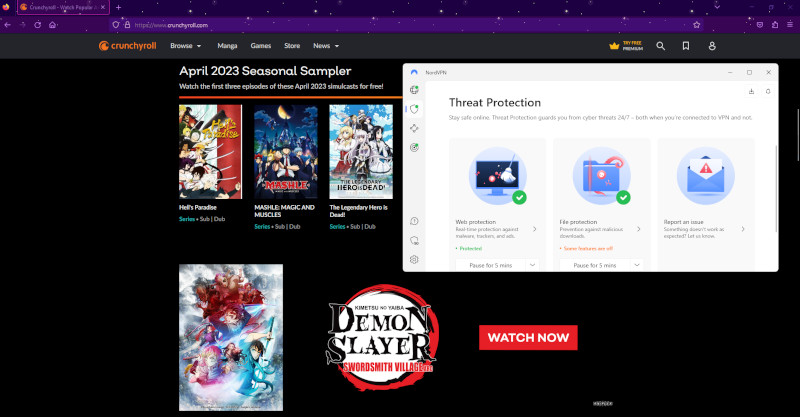Open Firefox extensions puzzle icon
The width and height of the screenshot is (800, 417).
tap(775, 24)
